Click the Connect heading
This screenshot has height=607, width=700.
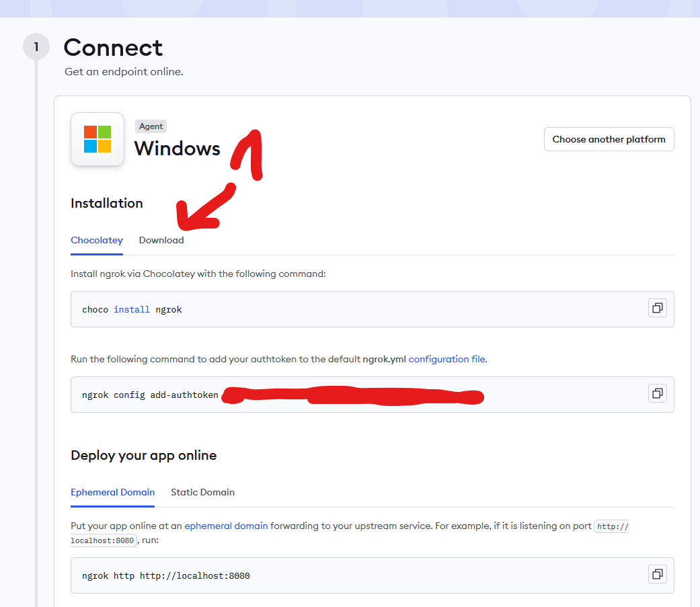(x=113, y=47)
